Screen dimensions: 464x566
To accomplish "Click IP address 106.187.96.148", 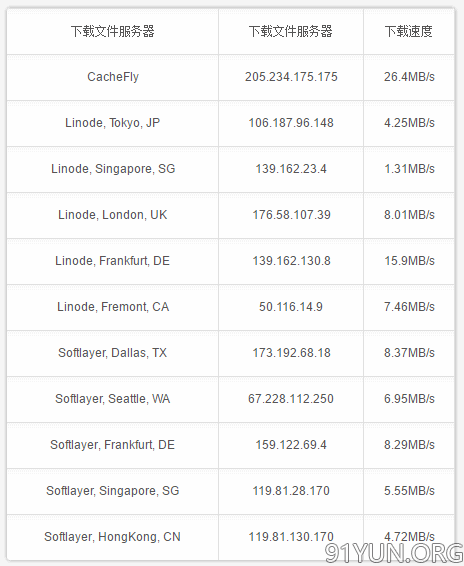I will (291, 123).
